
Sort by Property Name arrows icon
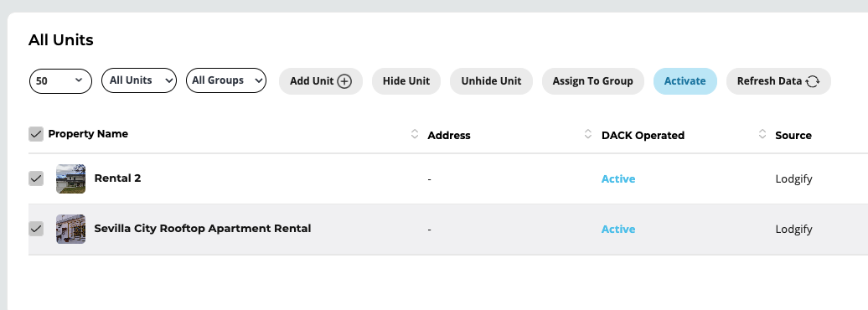tap(415, 134)
